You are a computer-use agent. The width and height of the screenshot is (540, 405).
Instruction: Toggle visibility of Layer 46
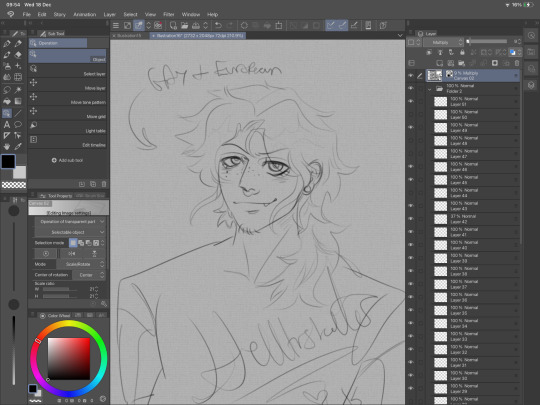coord(411,166)
